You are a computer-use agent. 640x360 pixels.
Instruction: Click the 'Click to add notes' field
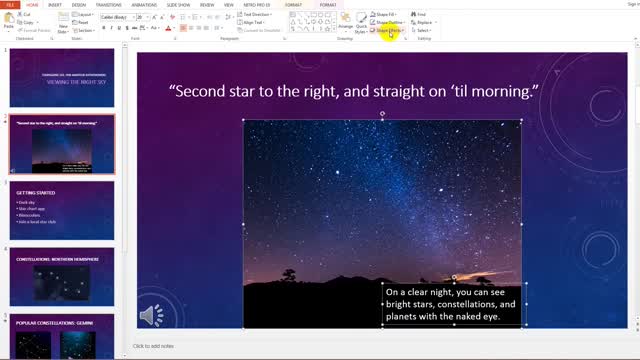click(153, 346)
